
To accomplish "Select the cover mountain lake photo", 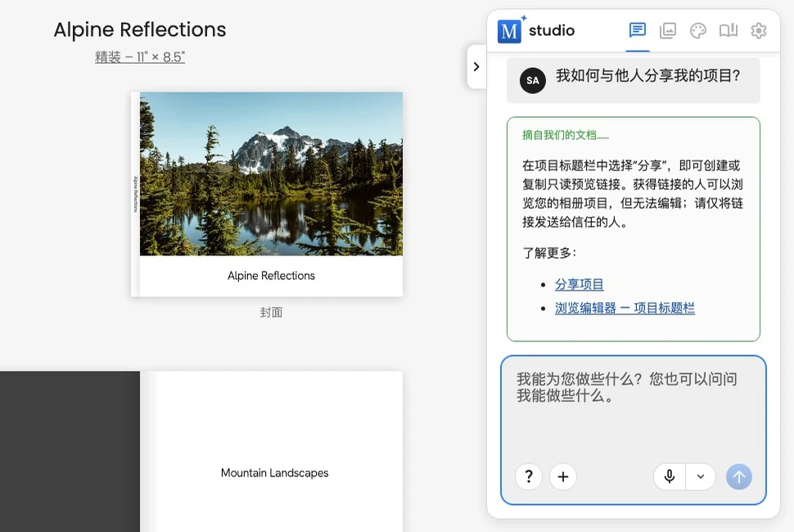I will [x=272, y=174].
